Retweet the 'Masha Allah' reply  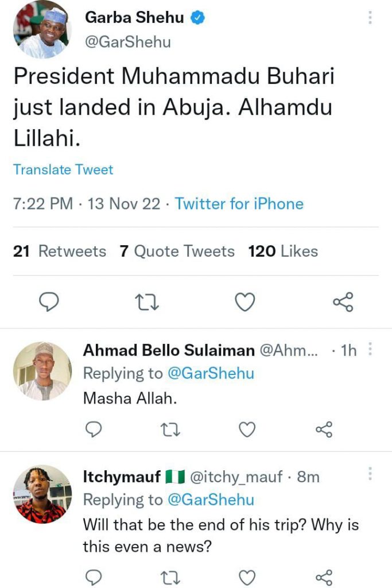coord(169,429)
